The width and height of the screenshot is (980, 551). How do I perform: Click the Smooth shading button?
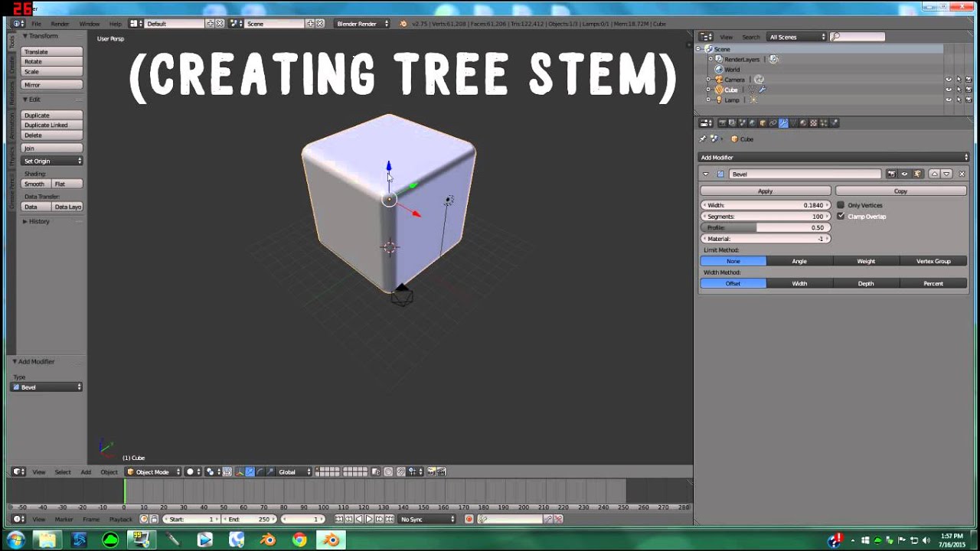click(x=35, y=184)
